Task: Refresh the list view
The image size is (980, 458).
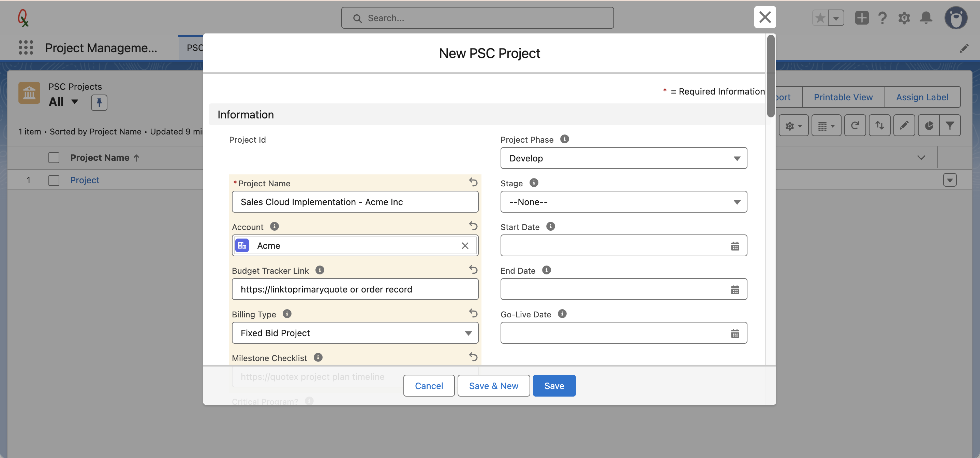Action: (855, 126)
